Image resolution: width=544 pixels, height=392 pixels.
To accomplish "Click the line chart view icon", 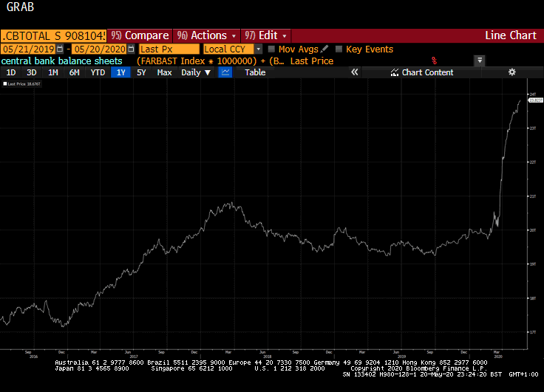I will (x=225, y=72).
